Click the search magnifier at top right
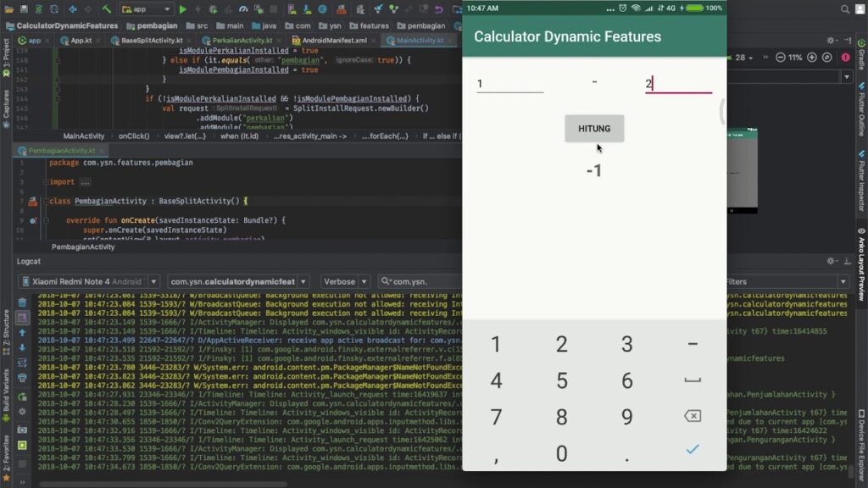Image resolution: width=868 pixels, height=488 pixels. click(x=845, y=8)
